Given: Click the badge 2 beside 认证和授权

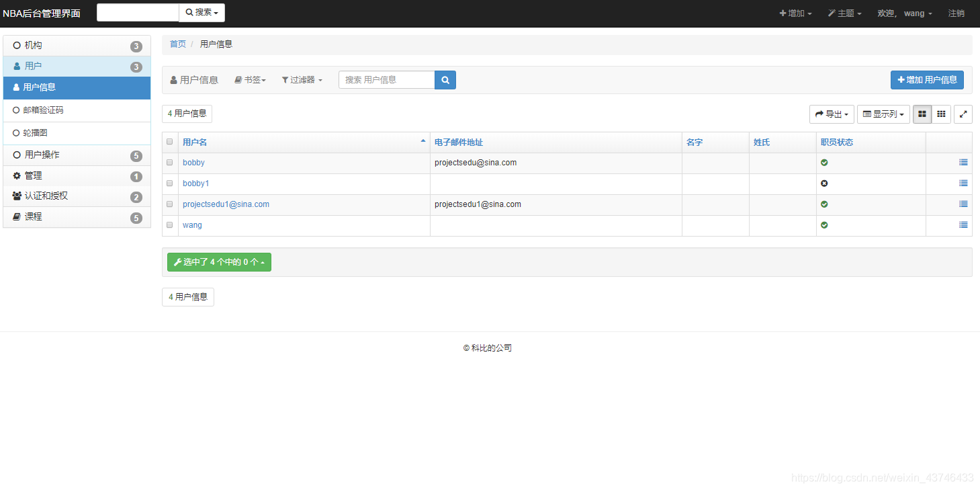Looking at the screenshot, I should (136, 198).
